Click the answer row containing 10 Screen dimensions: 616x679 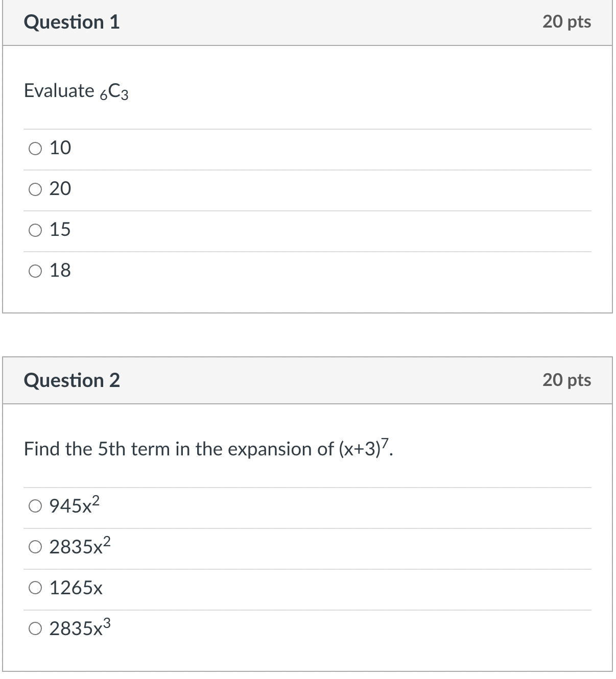[x=204, y=148]
